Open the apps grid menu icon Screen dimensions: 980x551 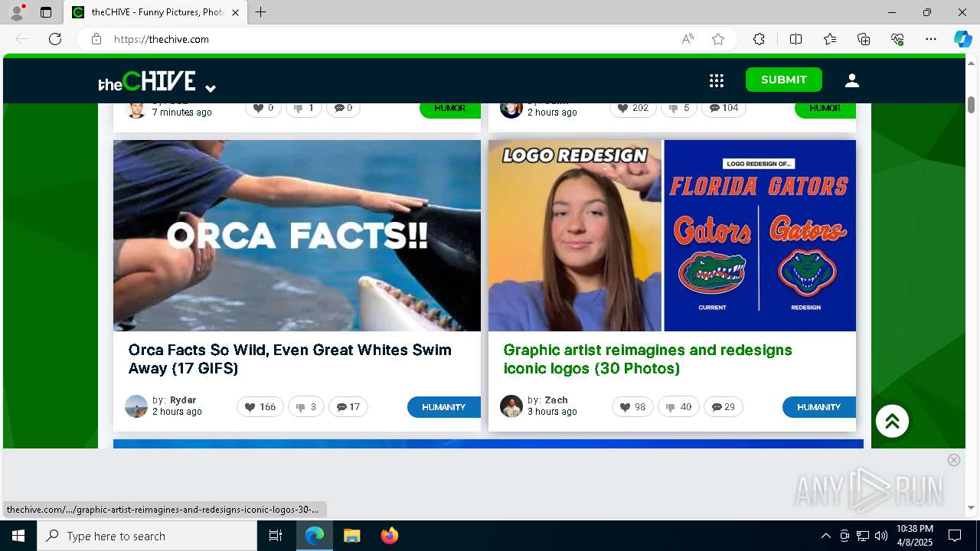[x=717, y=80]
